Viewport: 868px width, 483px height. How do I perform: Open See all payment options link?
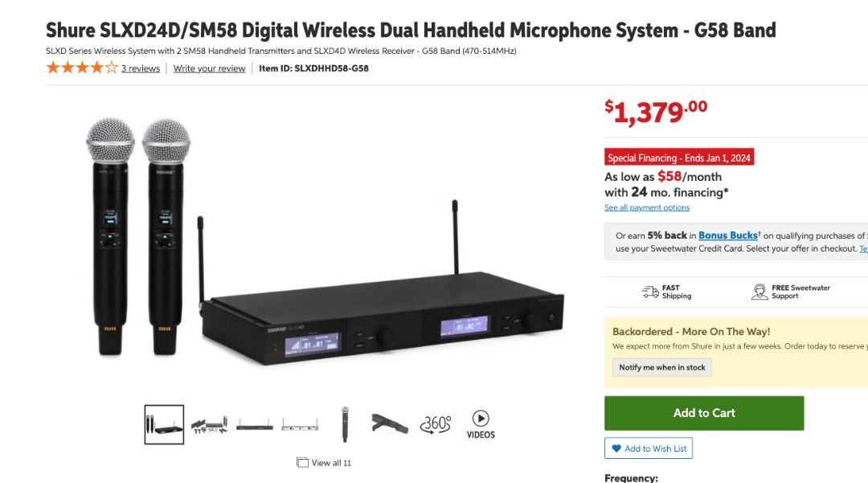tap(647, 207)
